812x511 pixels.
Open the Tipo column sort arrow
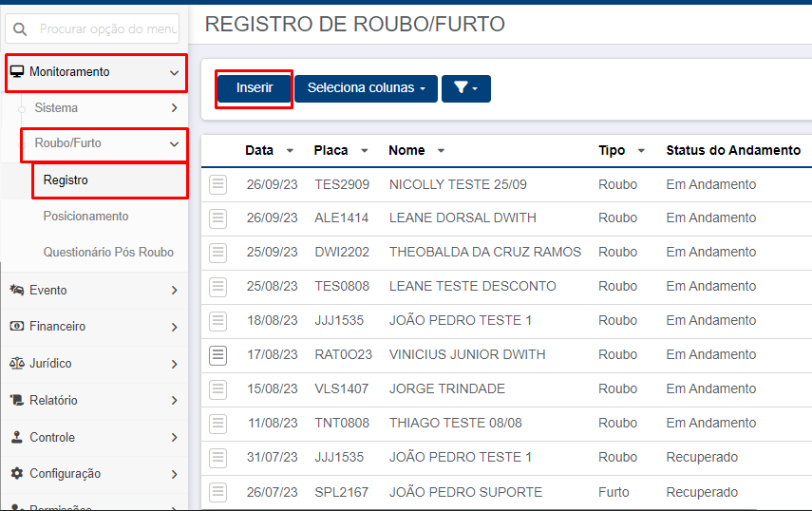(x=641, y=151)
